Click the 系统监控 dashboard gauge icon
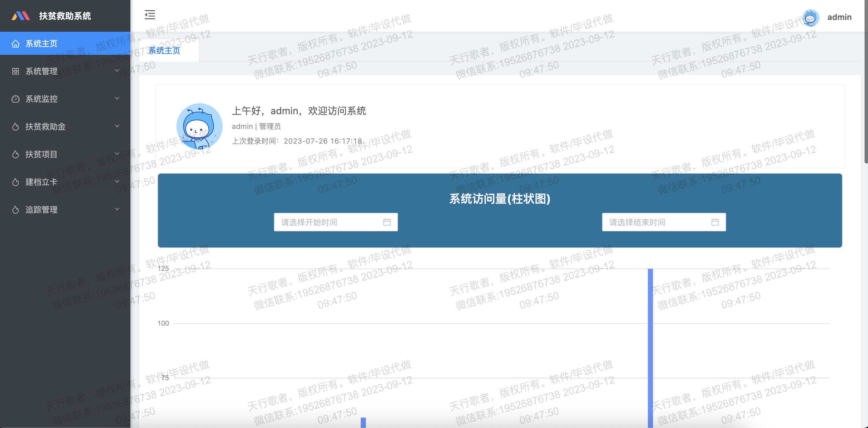This screenshot has height=428, width=868. [16, 99]
